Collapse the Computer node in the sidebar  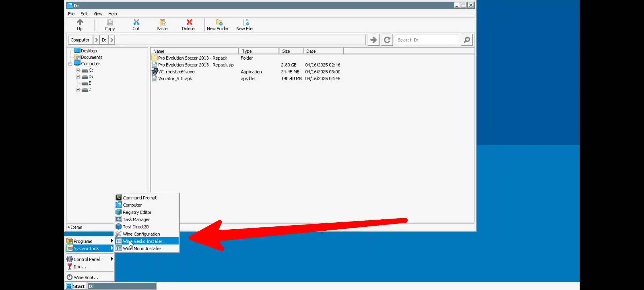pyautogui.click(x=70, y=64)
